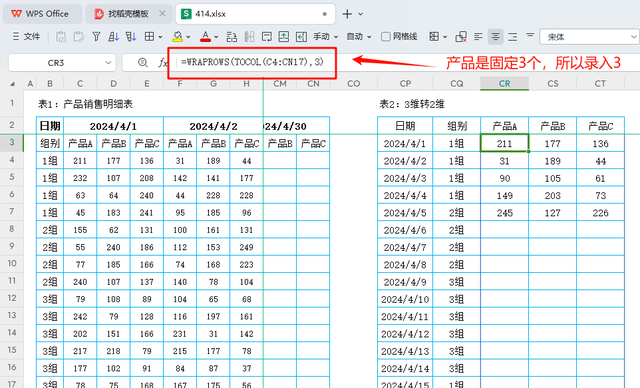
Task: Sort ascending with the A-Z icon
Action: coord(113,37)
